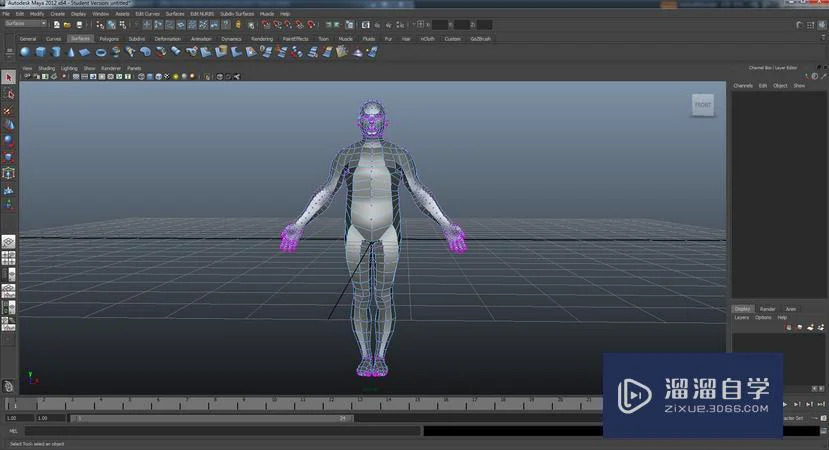The image size is (829, 450).
Task: Switch to the Render tab in Layer Editor
Action: point(767,309)
